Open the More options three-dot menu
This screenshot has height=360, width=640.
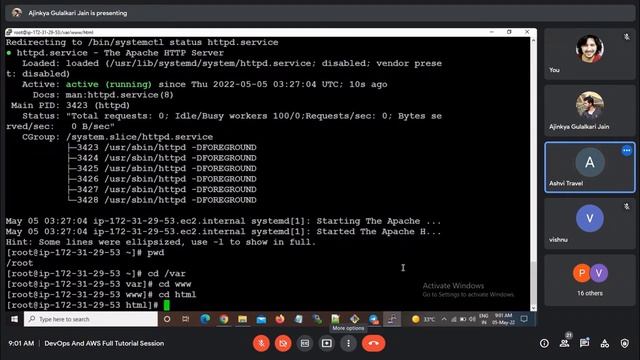point(348,343)
